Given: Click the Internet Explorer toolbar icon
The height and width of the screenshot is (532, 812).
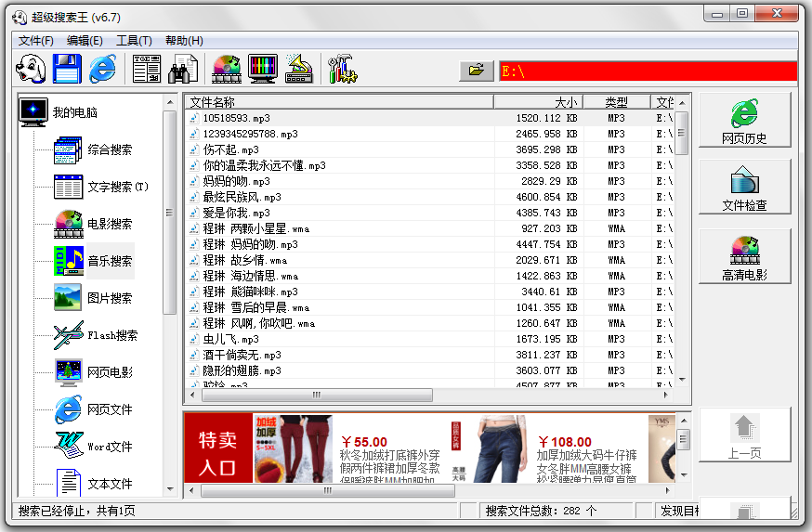Looking at the screenshot, I should (x=102, y=69).
